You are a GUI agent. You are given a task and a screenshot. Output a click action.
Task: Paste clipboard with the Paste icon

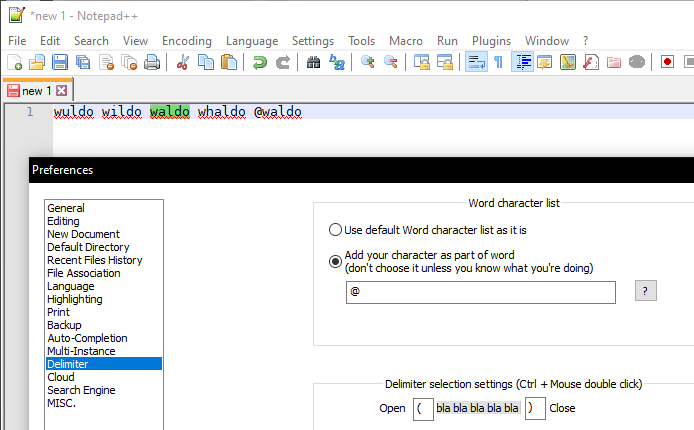tap(228, 62)
